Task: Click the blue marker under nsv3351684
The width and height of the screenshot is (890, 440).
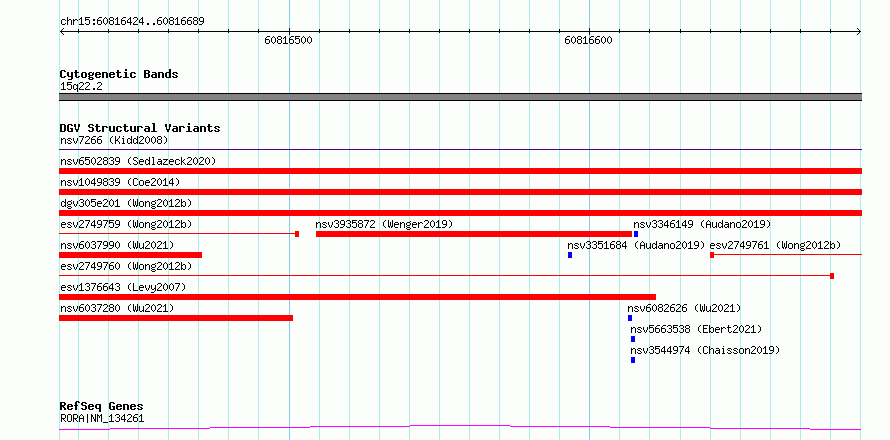Action: click(x=570, y=255)
